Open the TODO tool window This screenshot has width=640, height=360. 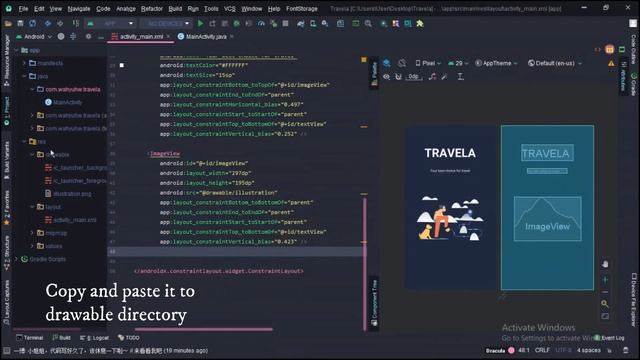[129, 338]
